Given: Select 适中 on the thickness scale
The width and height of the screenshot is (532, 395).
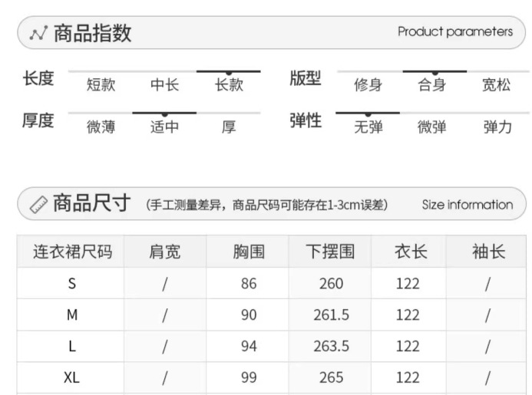Looking at the screenshot, I should click(x=164, y=127).
